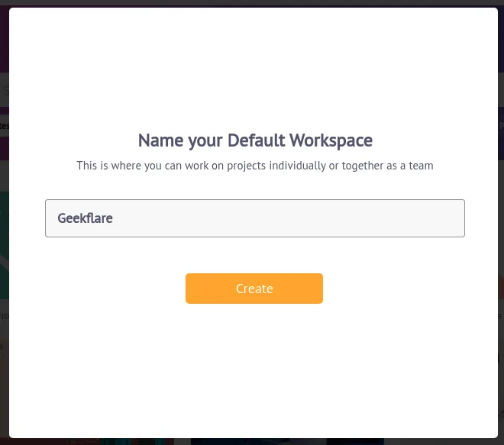Click the dark strip above the dialog
The height and width of the screenshot is (445, 504).
click(x=252, y=3)
